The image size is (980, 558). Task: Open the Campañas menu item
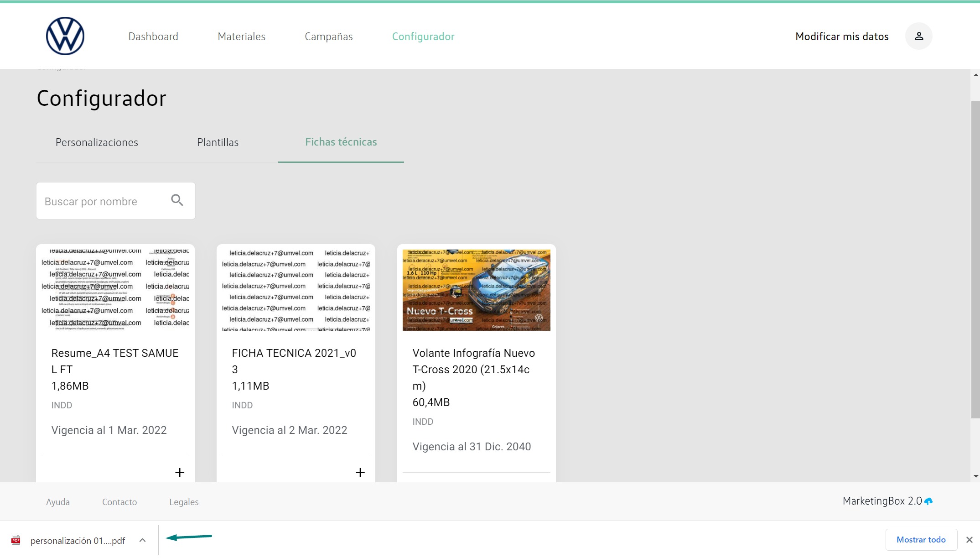tap(328, 37)
